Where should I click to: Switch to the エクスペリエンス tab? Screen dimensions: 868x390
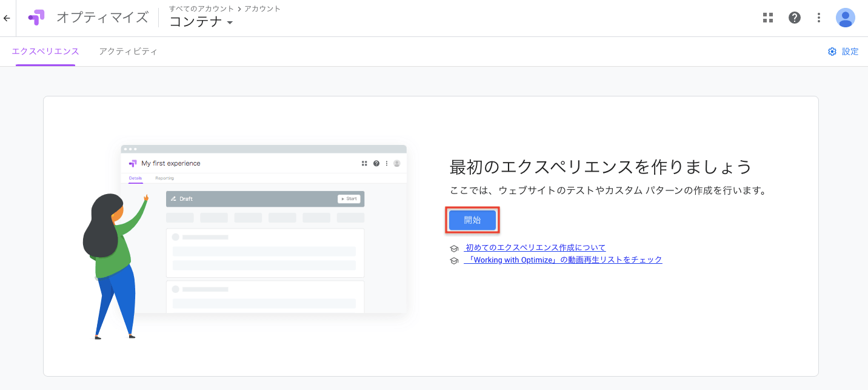45,52
